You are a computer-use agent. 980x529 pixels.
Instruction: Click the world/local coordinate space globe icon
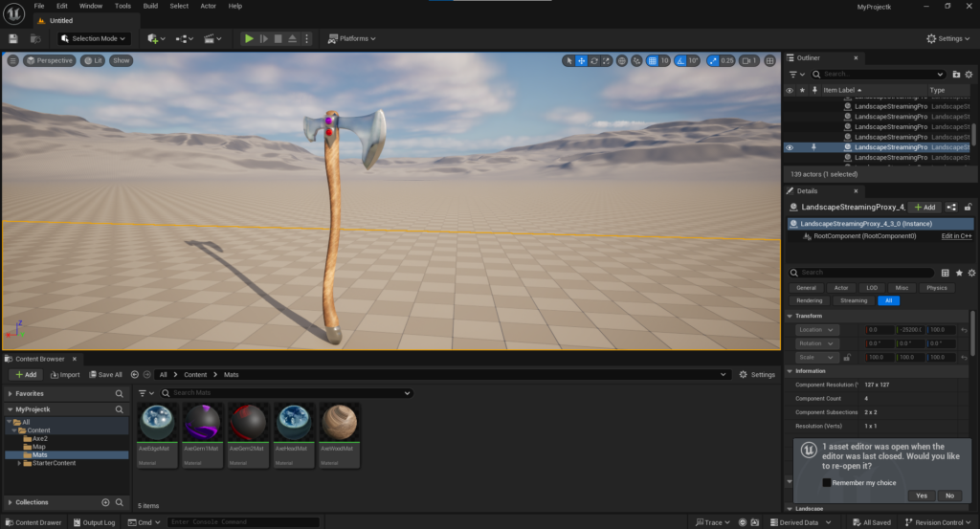[622, 60]
